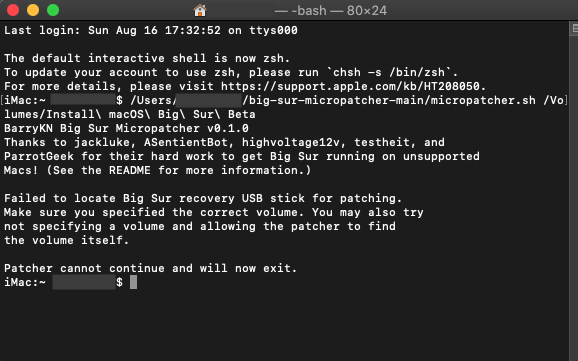The height and width of the screenshot is (361, 578).
Task: Click the redacted username in the last prompt
Action: (84, 282)
